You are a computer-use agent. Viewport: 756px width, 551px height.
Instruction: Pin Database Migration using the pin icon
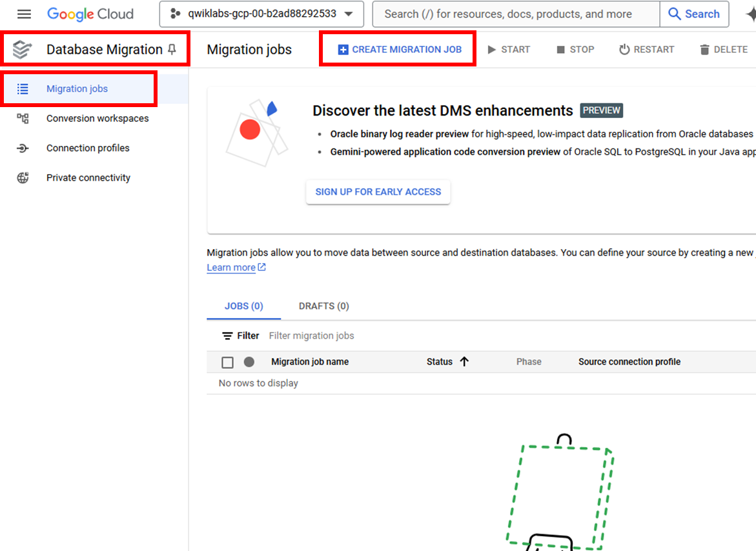point(172,49)
